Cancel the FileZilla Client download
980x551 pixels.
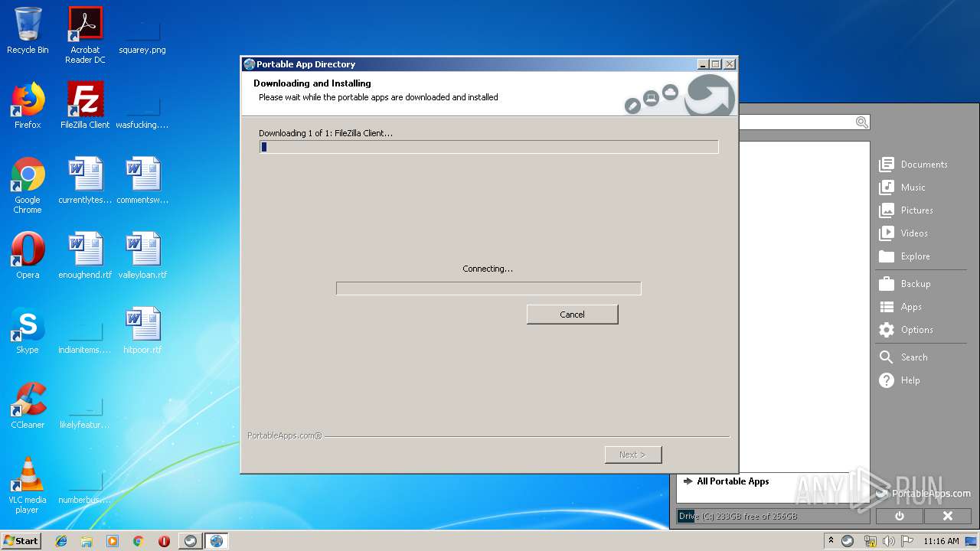[572, 315]
